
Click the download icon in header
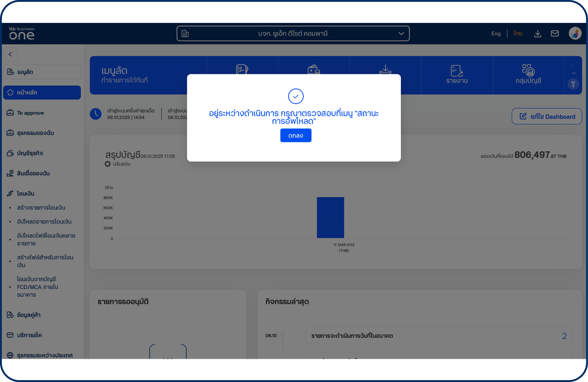click(537, 33)
